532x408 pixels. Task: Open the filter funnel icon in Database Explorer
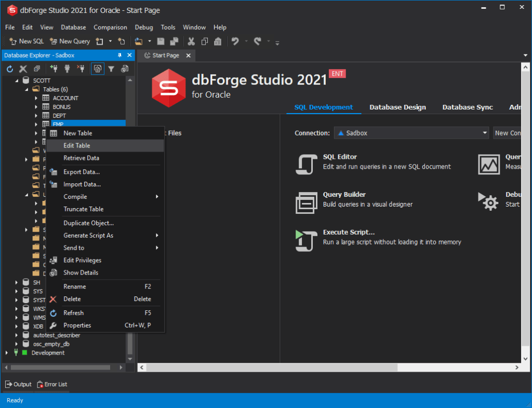click(x=111, y=69)
